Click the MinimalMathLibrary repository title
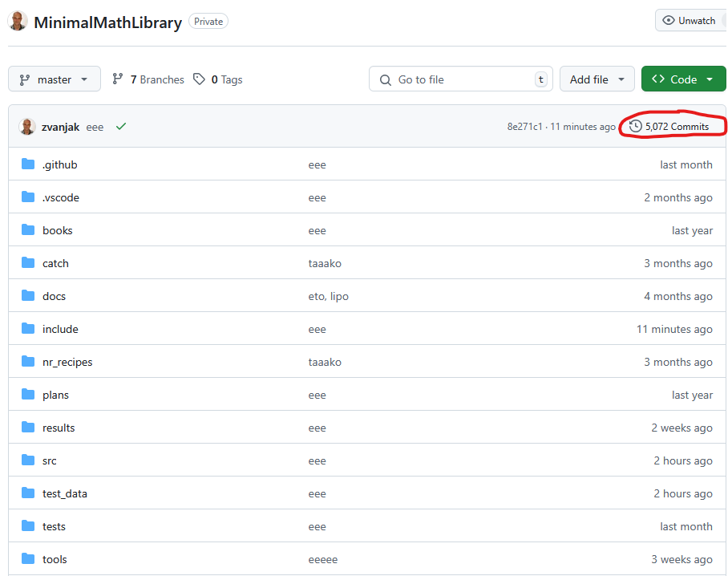This screenshot has height=576, width=728. [107, 22]
